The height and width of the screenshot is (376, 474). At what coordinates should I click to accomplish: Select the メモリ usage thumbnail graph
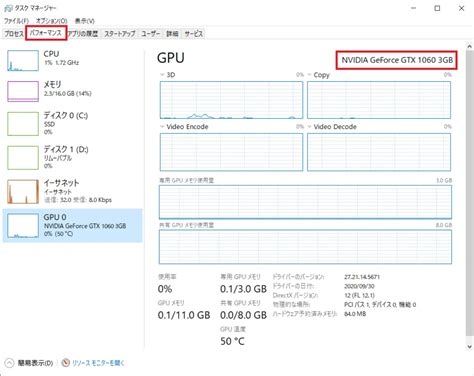tap(23, 91)
